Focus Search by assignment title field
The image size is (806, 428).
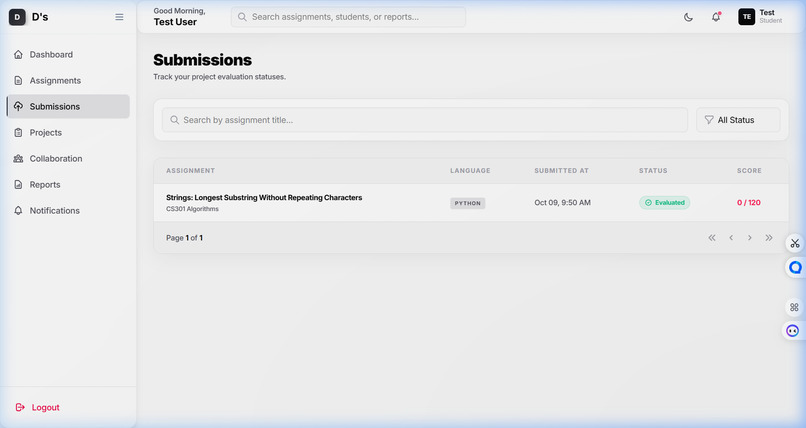coord(425,120)
